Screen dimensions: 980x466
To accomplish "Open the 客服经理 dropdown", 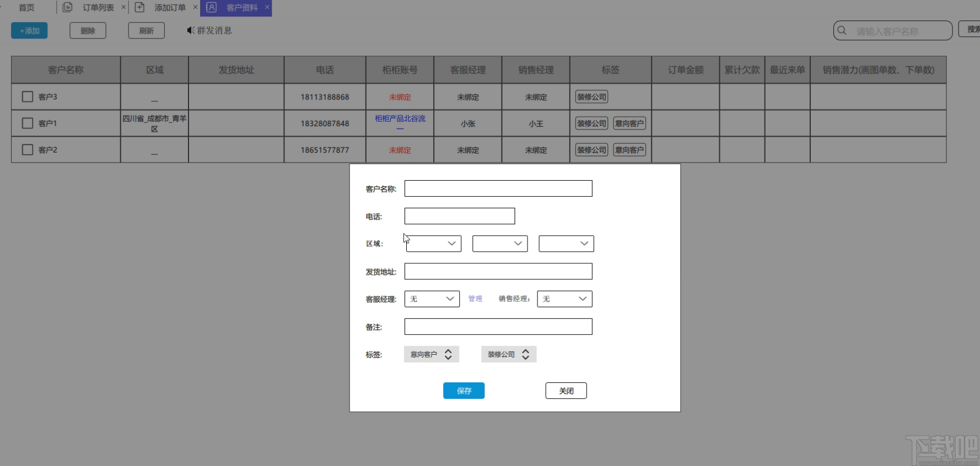I will (432, 299).
